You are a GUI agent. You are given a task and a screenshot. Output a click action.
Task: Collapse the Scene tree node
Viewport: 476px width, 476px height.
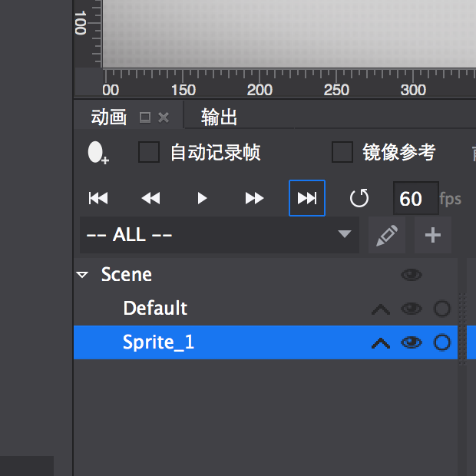[x=82, y=275]
